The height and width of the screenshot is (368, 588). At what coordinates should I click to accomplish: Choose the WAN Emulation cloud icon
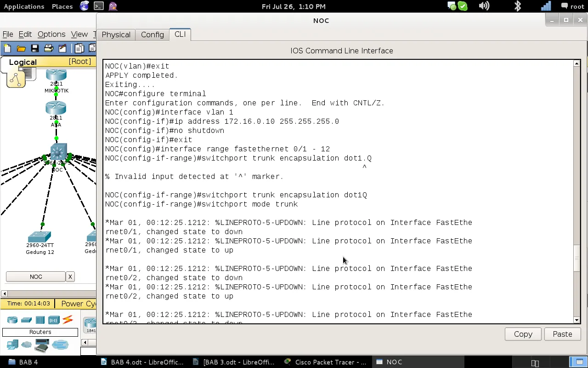[x=27, y=345]
